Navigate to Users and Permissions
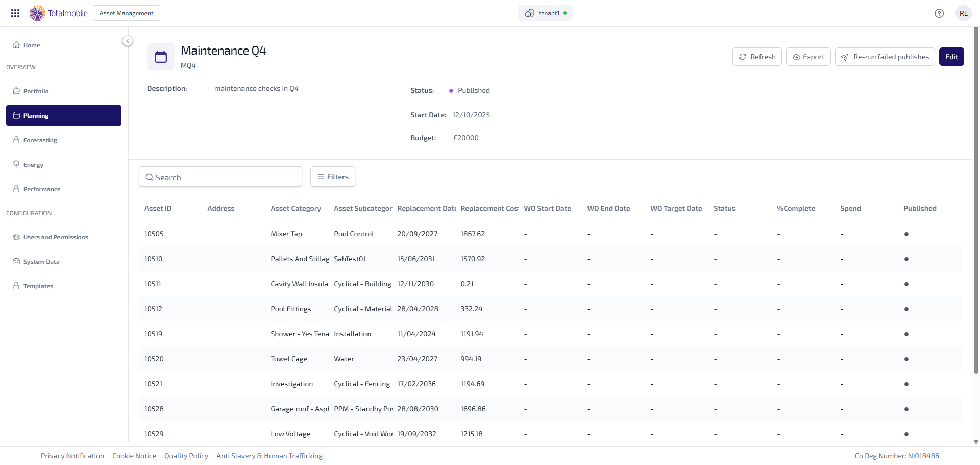 tap(56, 237)
